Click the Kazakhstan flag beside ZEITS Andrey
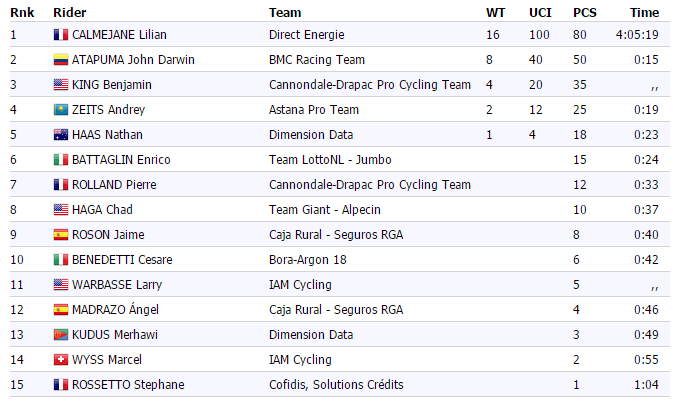Image resolution: width=673 pixels, height=401 pixels. 61,110
